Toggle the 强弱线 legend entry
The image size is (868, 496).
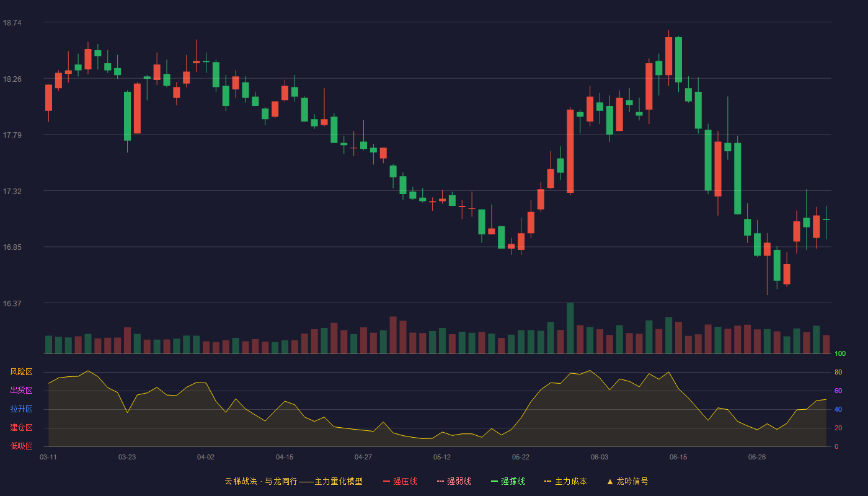[x=454, y=481]
